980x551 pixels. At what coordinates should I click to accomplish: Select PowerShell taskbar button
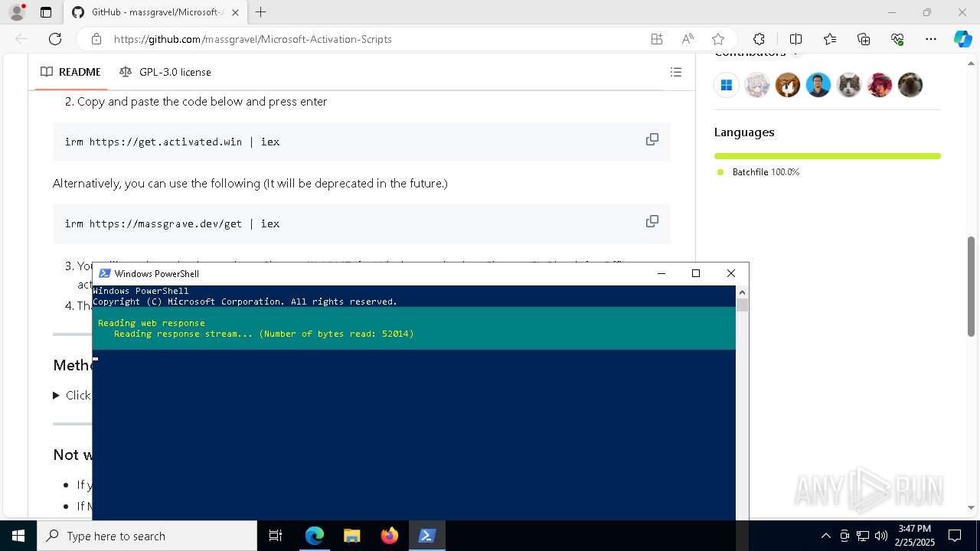(x=426, y=536)
